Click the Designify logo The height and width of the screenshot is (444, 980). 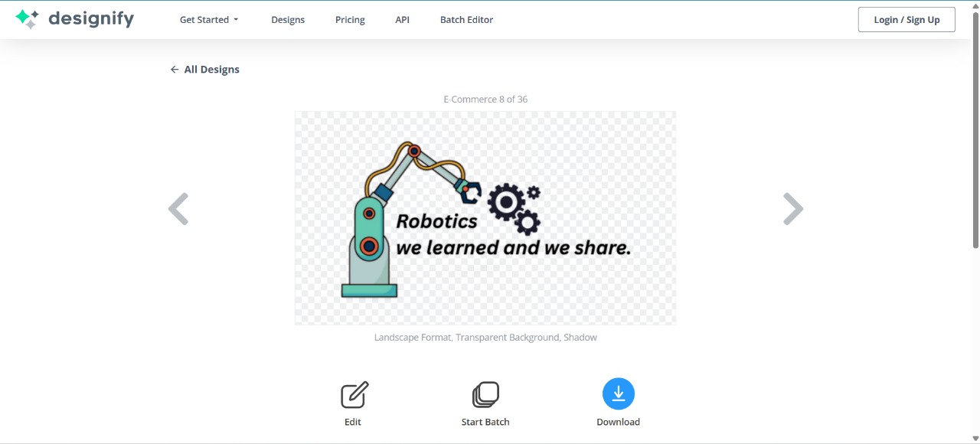click(x=74, y=19)
